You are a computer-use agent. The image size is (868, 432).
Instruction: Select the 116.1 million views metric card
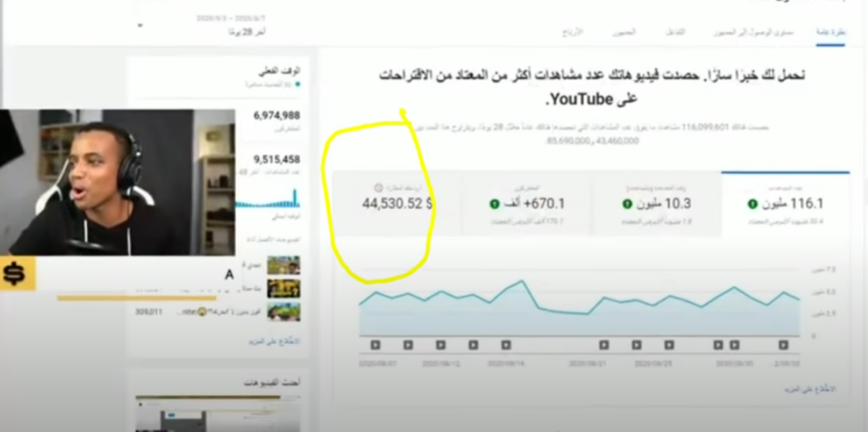pos(785,204)
